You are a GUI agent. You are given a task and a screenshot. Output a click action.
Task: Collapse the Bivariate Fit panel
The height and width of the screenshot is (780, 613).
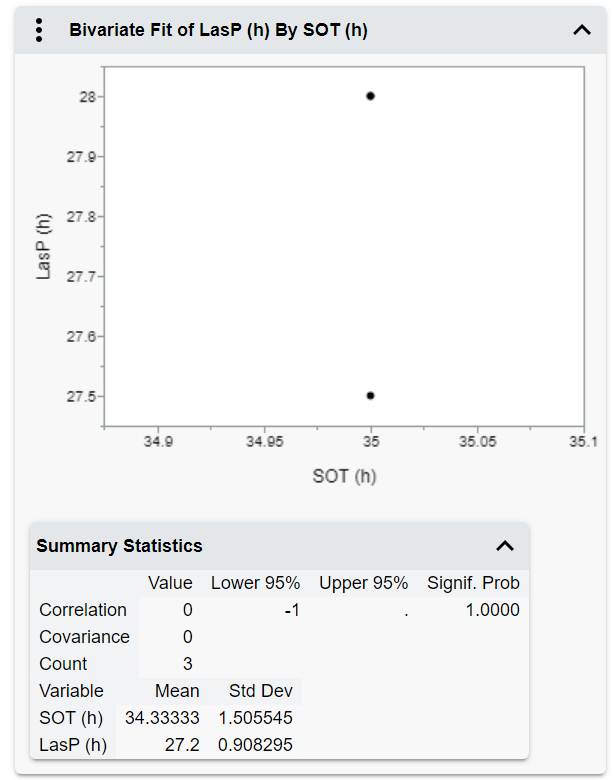click(x=582, y=30)
